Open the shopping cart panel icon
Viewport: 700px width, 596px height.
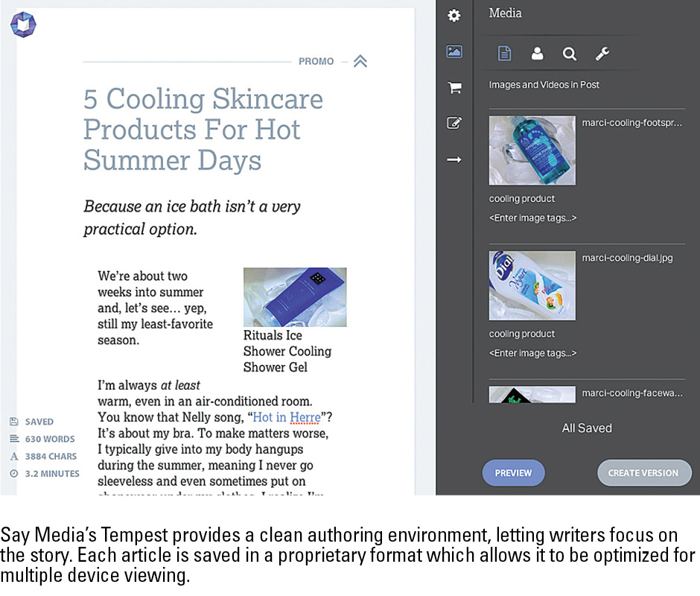[454, 88]
